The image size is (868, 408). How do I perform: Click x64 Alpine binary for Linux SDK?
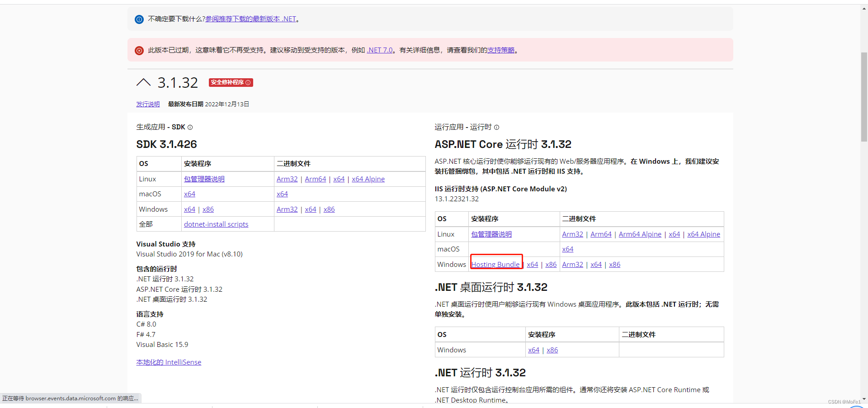(x=368, y=179)
